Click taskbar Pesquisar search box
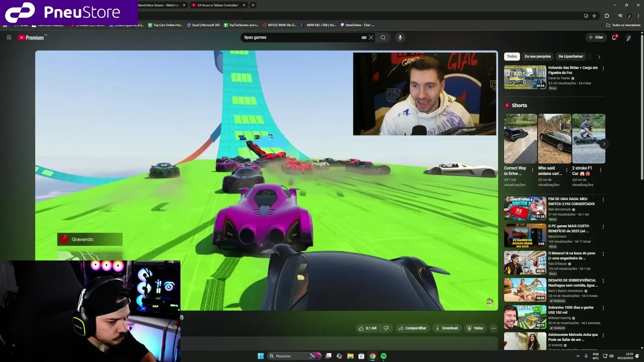This screenshot has width=644, height=362. pyautogui.click(x=294, y=356)
